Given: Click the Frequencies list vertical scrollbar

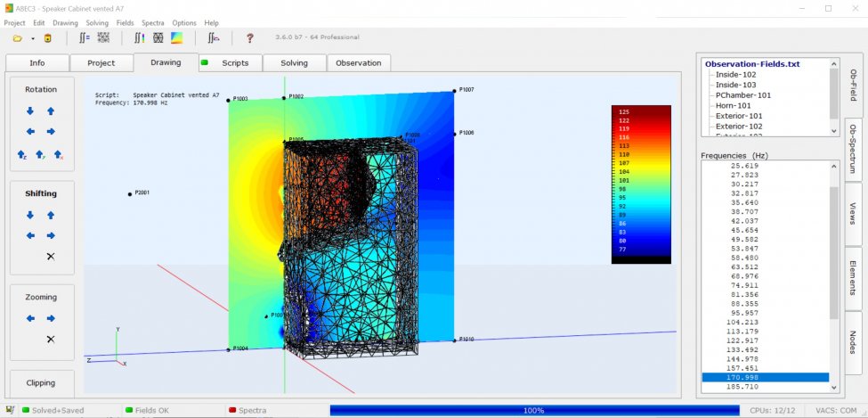Looking at the screenshot, I should coord(834,277).
